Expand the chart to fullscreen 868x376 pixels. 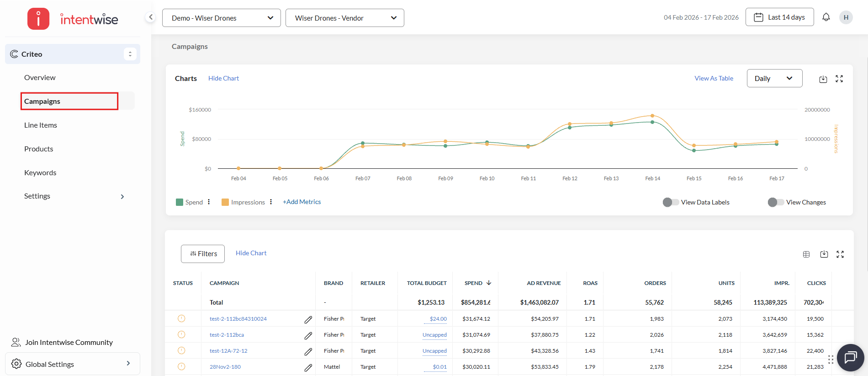coord(839,79)
